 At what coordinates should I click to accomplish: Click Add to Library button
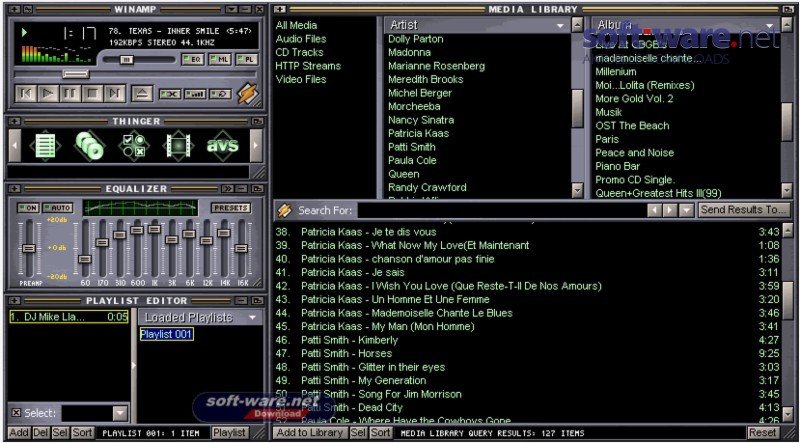[x=310, y=433]
